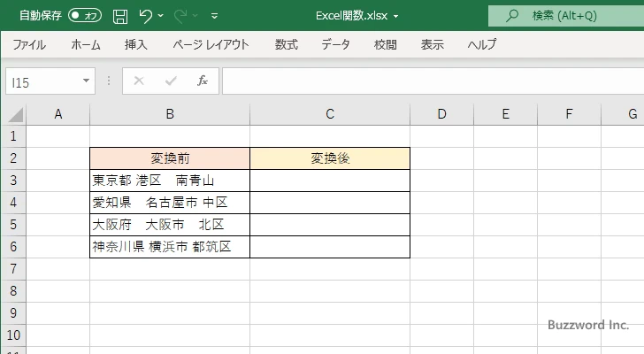Image resolution: width=644 pixels, height=354 pixels.
Task: Select row 6 header
Action: (13, 247)
